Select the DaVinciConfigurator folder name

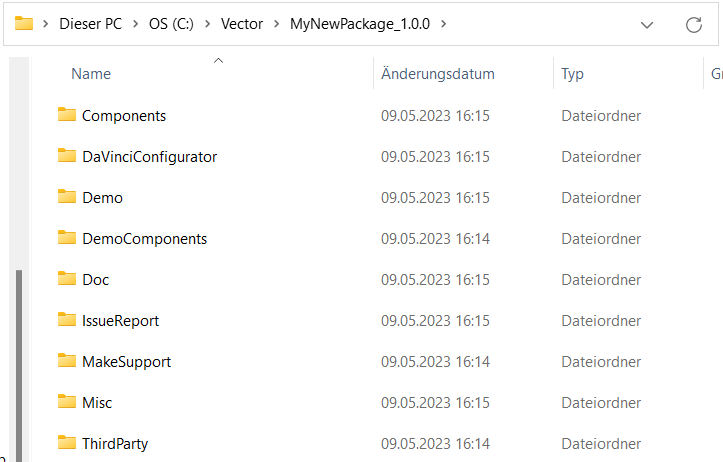(x=149, y=157)
